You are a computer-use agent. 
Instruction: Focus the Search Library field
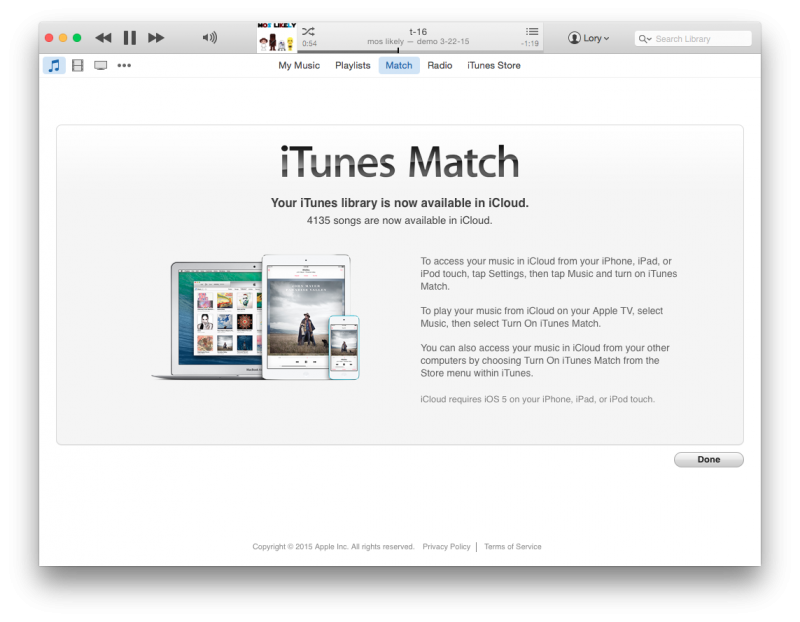[693, 39]
